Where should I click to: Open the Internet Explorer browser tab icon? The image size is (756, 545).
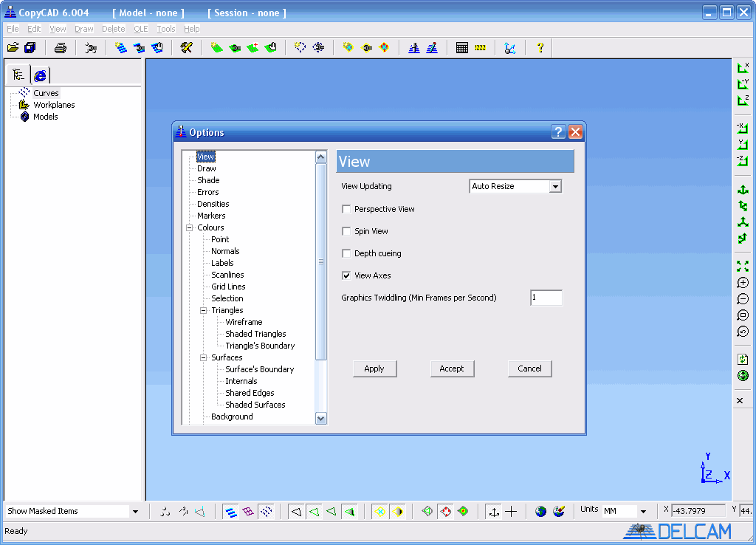[41, 75]
